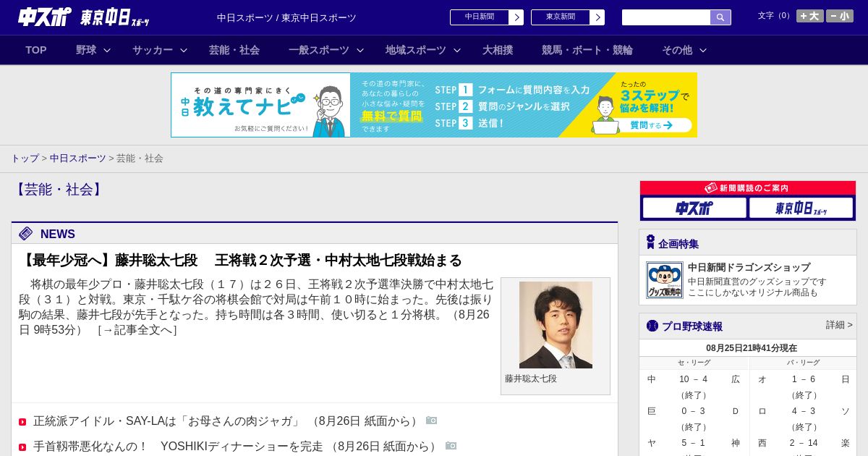Open the 一般スポーツ menu item
The image size is (868, 456).
point(319,50)
